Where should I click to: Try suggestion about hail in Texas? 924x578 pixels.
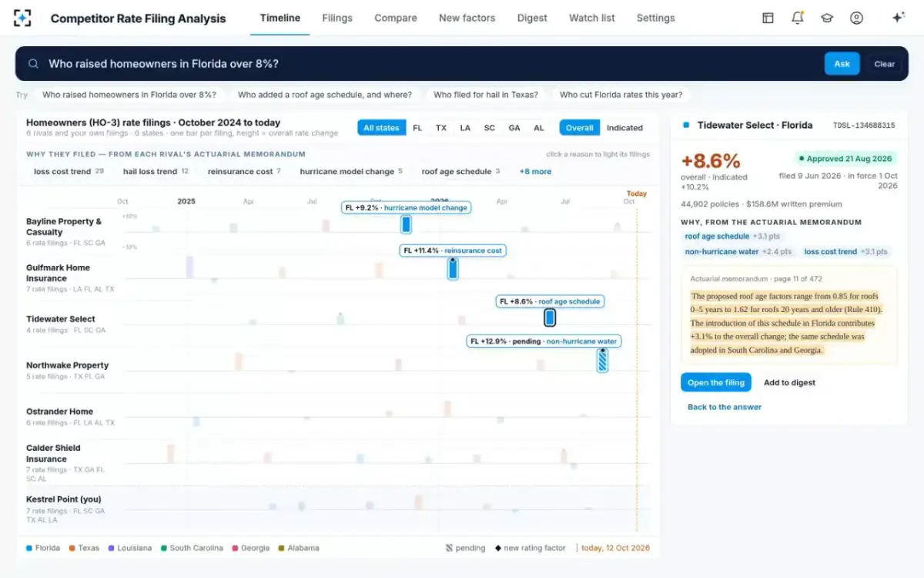click(485, 95)
